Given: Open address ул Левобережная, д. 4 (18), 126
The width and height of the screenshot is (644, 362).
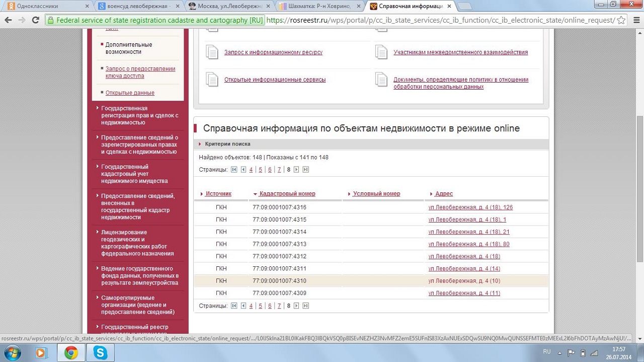Looking at the screenshot, I should tap(470, 207).
